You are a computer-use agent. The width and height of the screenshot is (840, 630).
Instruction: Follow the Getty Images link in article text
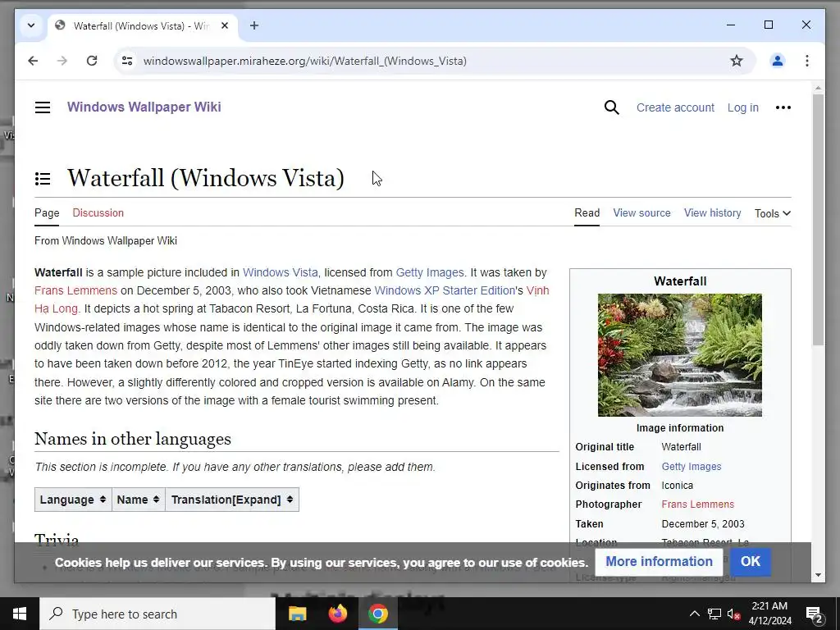[430, 272]
